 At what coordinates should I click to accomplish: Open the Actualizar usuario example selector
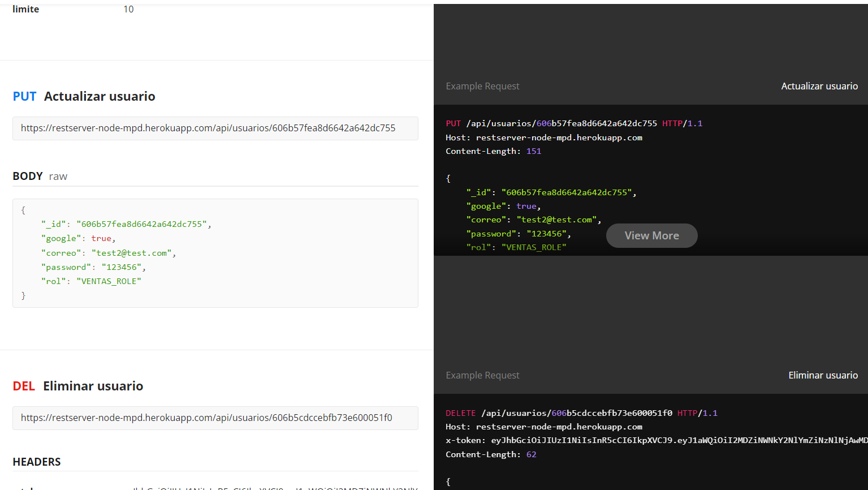(x=819, y=85)
